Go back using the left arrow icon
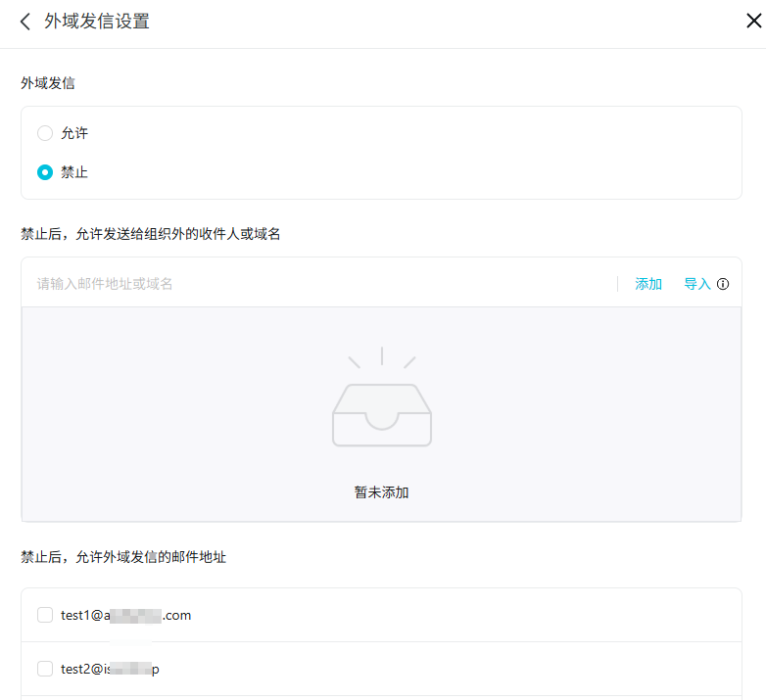The height and width of the screenshot is (700, 766). (25, 22)
